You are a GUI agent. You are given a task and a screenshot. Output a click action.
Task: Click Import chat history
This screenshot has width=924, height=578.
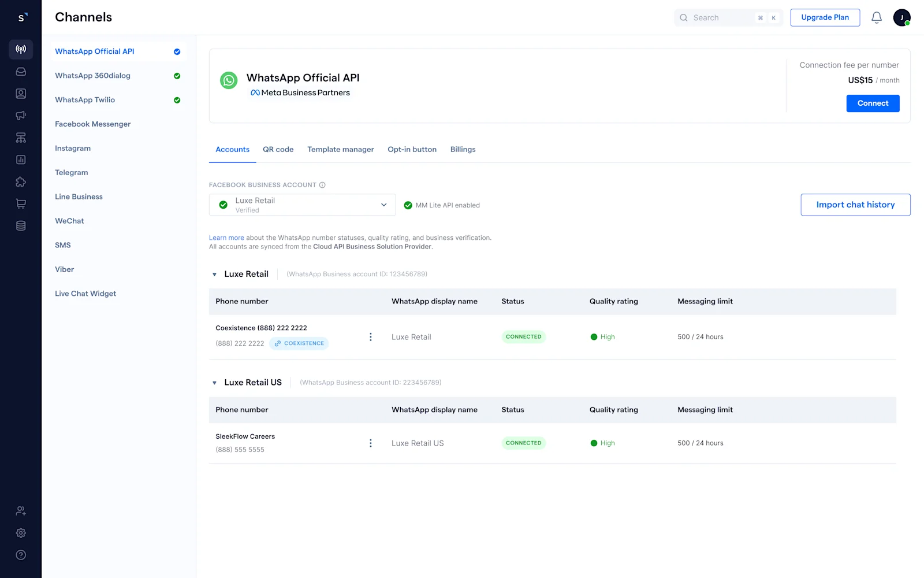(855, 205)
